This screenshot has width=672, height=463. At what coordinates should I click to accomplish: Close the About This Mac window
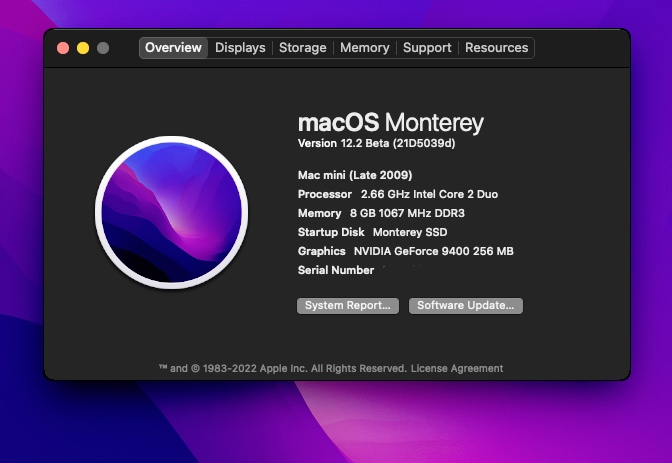pos(63,48)
